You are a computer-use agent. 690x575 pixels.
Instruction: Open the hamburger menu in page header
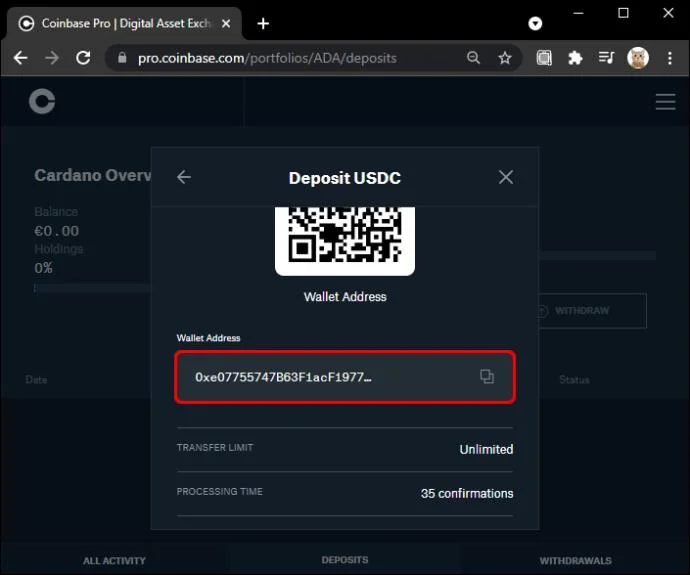coord(665,102)
